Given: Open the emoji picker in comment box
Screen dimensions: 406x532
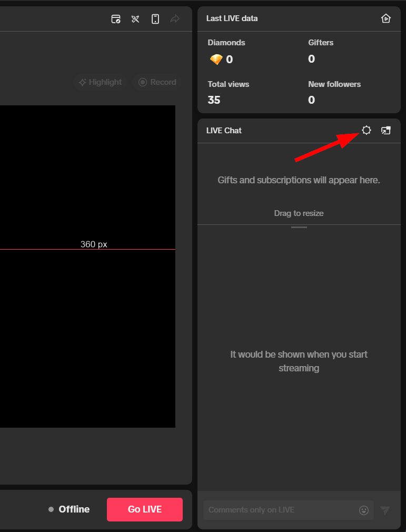Looking at the screenshot, I should click(364, 510).
